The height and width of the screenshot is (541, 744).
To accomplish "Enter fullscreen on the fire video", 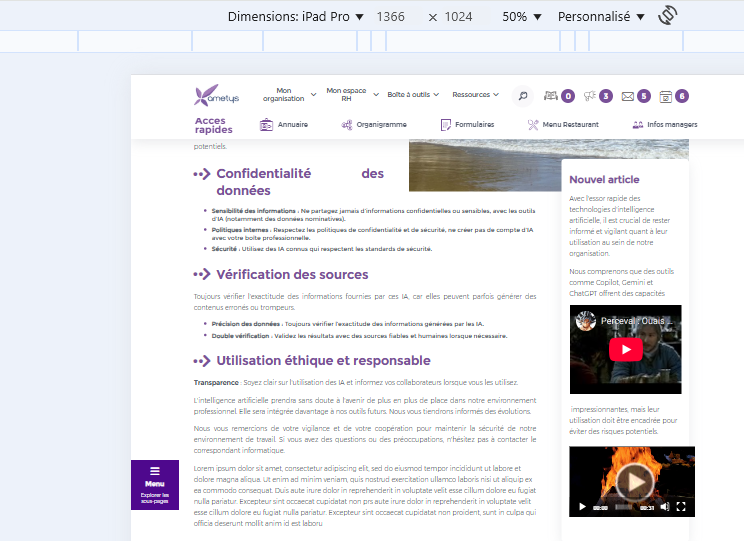I will point(681,507).
